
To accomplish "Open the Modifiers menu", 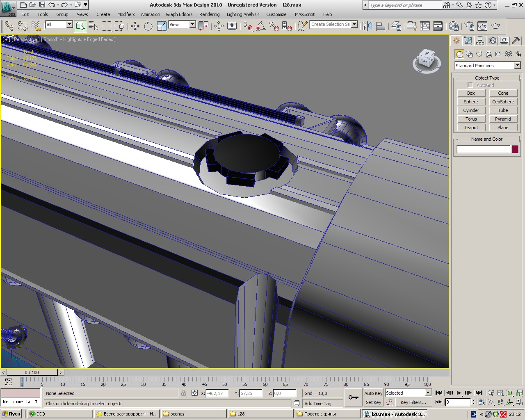I will pyautogui.click(x=126, y=14).
